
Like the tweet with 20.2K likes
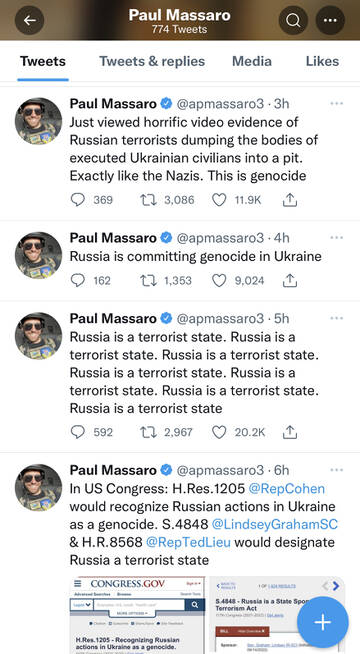point(219,432)
